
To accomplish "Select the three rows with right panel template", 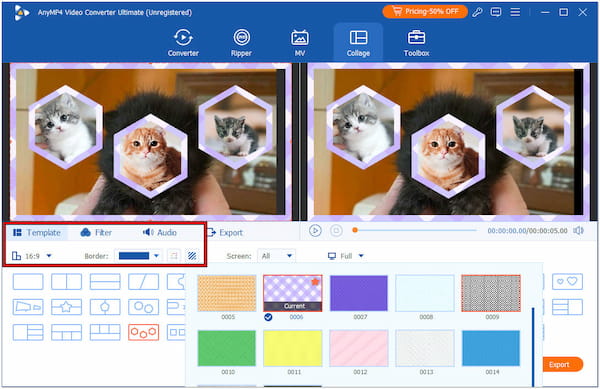I will [567, 307].
